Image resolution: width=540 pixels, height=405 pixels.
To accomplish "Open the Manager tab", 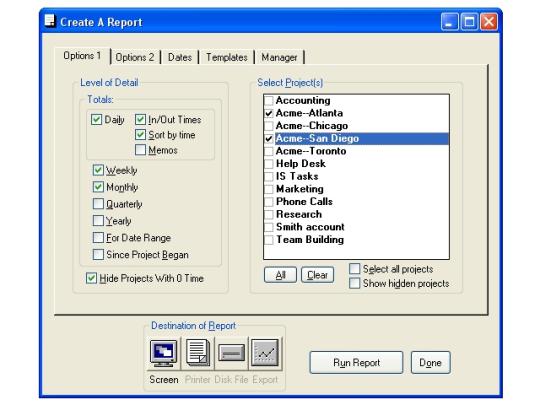I will pos(279,57).
